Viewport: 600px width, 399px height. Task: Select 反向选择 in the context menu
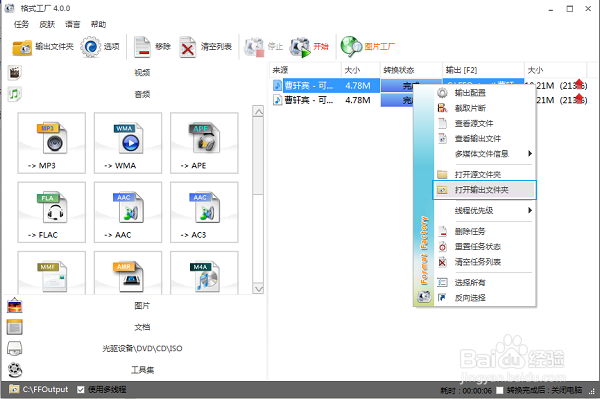coord(484,298)
